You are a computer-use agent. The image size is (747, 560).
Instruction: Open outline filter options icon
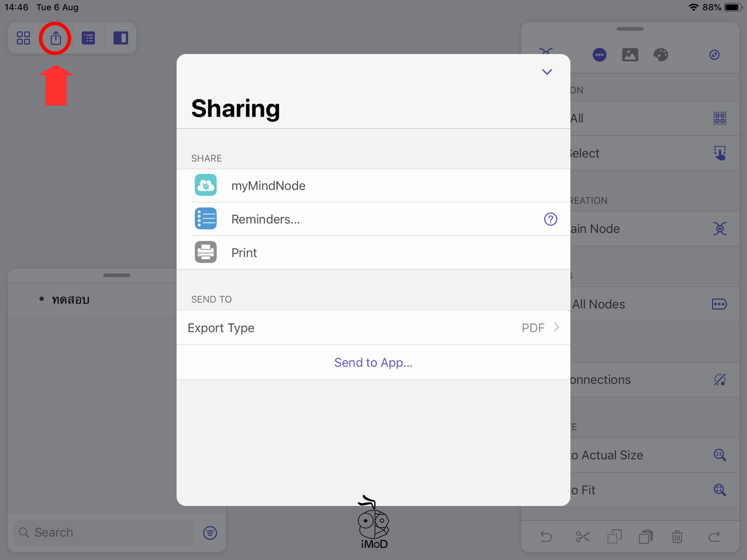[210, 533]
